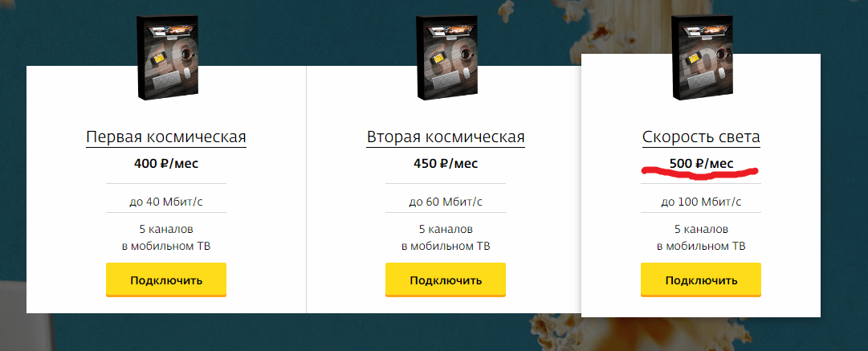Click the до 100 Мбит/с speed label
Image resolution: width=868 pixels, height=351 pixels.
pyautogui.click(x=701, y=202)
